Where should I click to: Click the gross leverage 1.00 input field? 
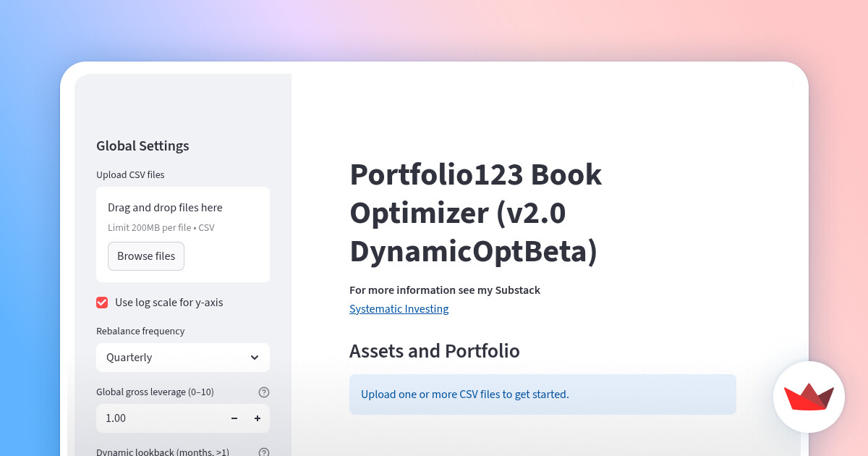click(159, 418)
